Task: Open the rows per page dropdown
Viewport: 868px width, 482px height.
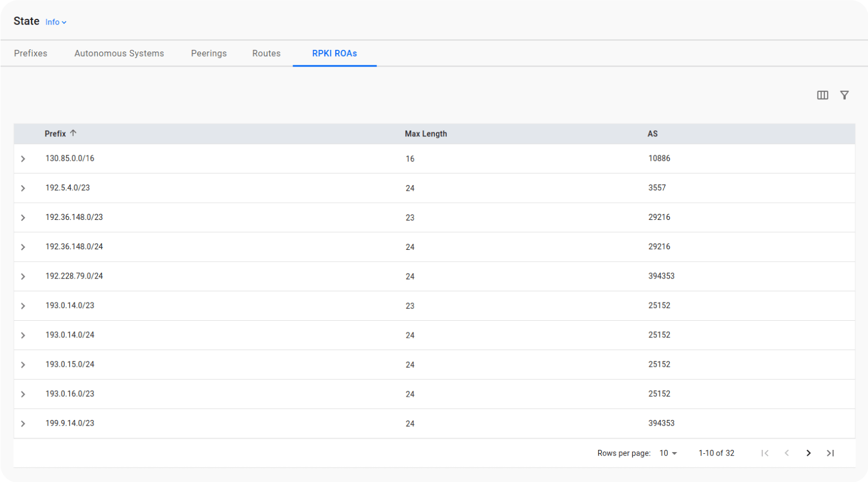Action: (x=668, y=453)
